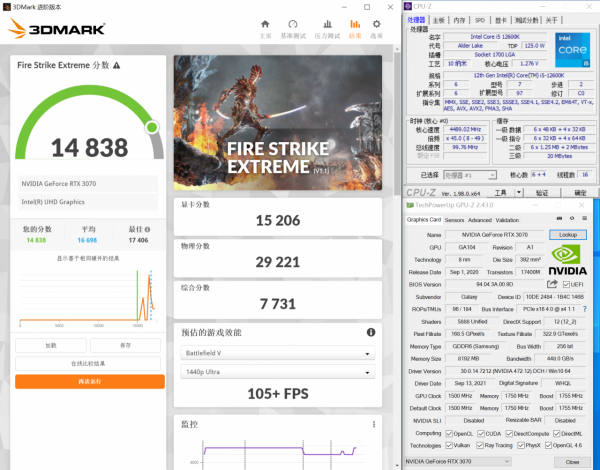The height and width of the screenshot is (470, 600).
Task: Click the 3DMark logo
Action: coord(56,29)
